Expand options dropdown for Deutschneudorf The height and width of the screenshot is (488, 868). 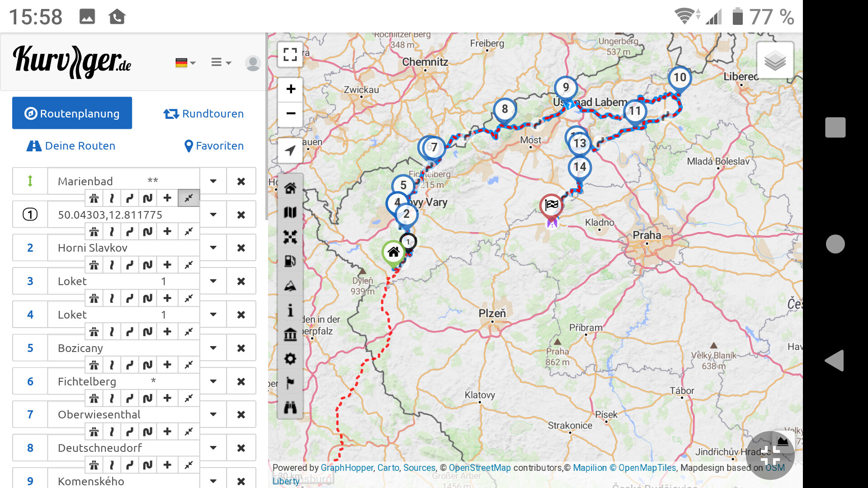tap(213, 448)
